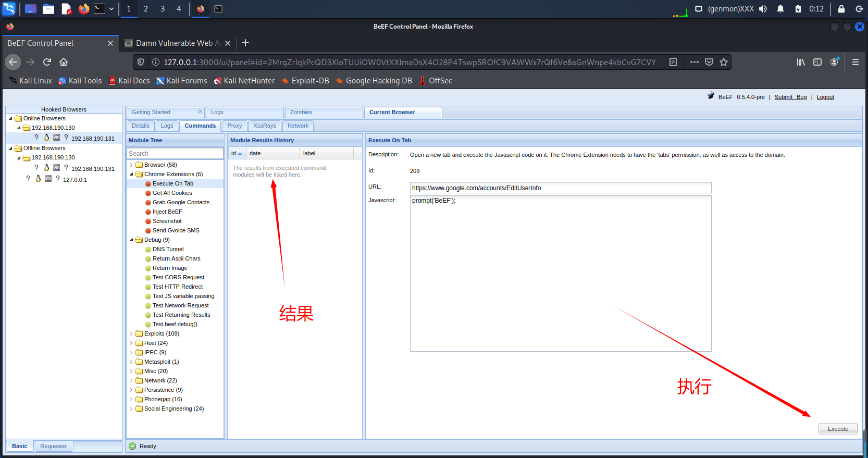Sort results by id column
This screenshot has width=868, height=458.
click(238, 153)
